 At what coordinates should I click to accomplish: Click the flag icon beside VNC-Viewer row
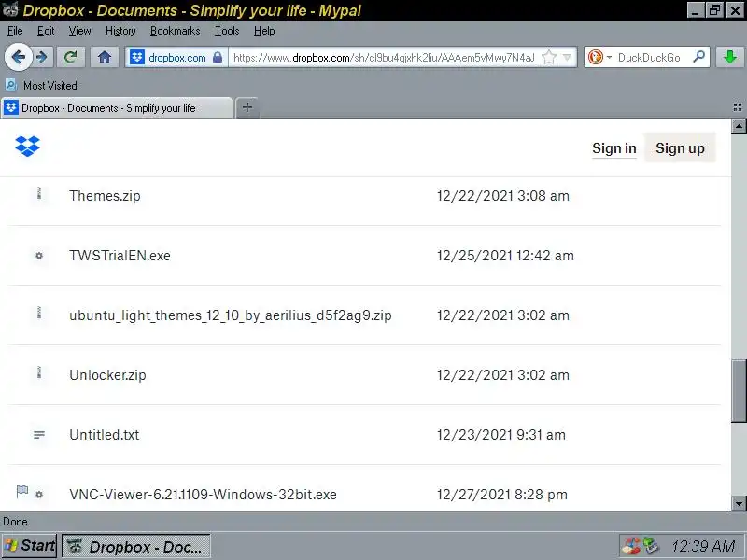[x=21, y=492]
